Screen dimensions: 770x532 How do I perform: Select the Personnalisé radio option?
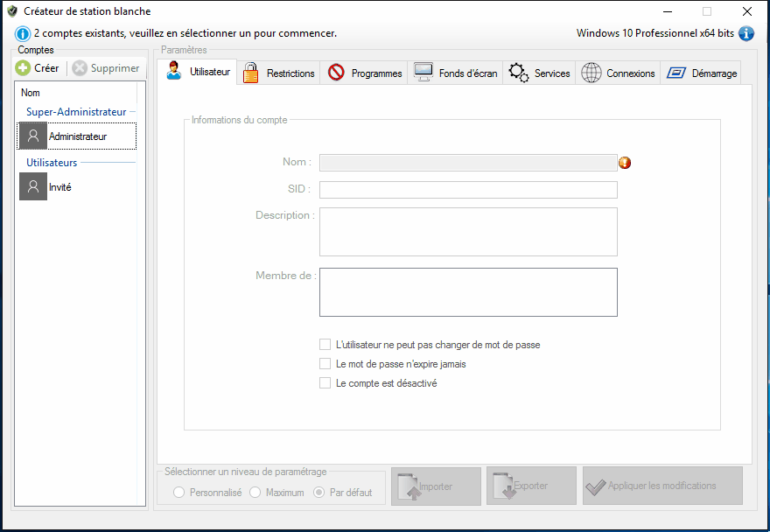(179, 493)
